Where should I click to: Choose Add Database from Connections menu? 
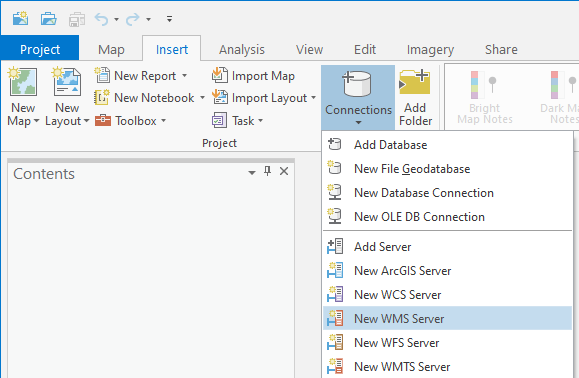point(448,145)
